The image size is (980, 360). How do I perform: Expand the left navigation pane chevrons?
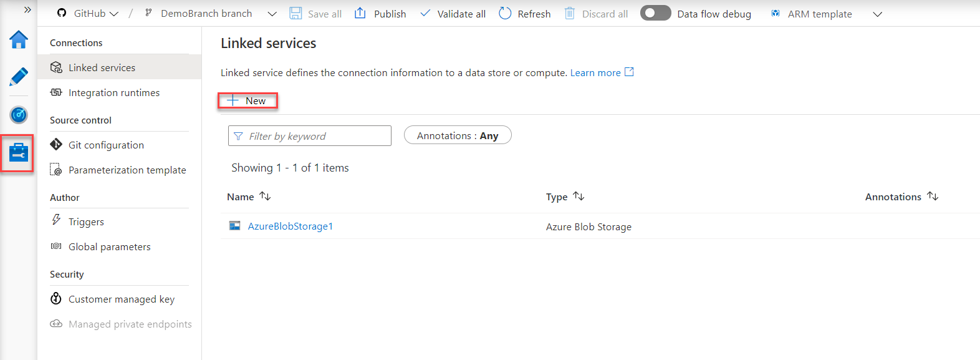coord(27,10)
